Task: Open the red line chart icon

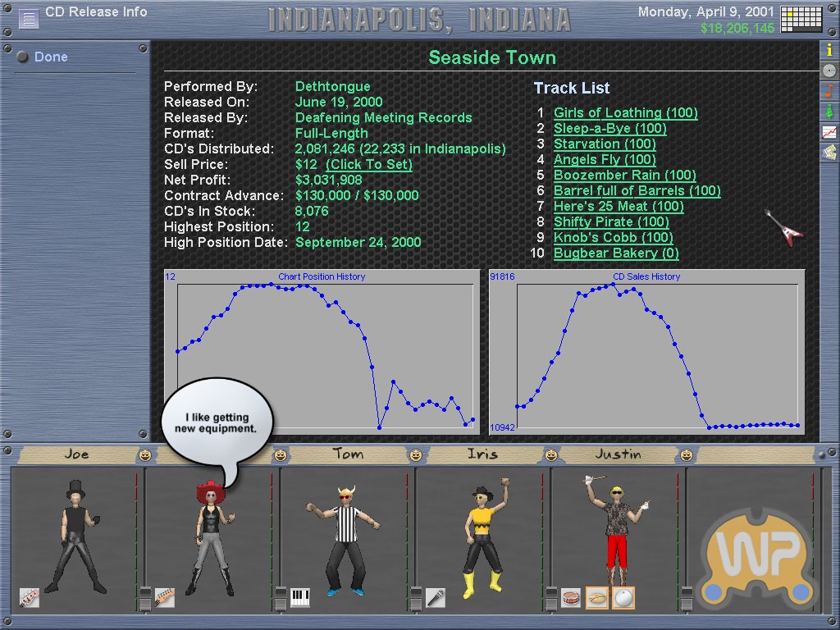Action: click(x=829, y=131)
